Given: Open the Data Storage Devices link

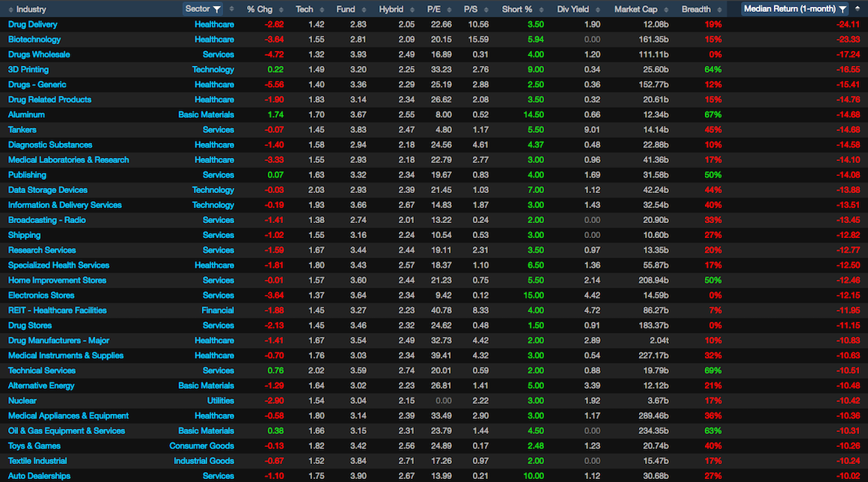Looking at the screenshot, I should 48,190.
